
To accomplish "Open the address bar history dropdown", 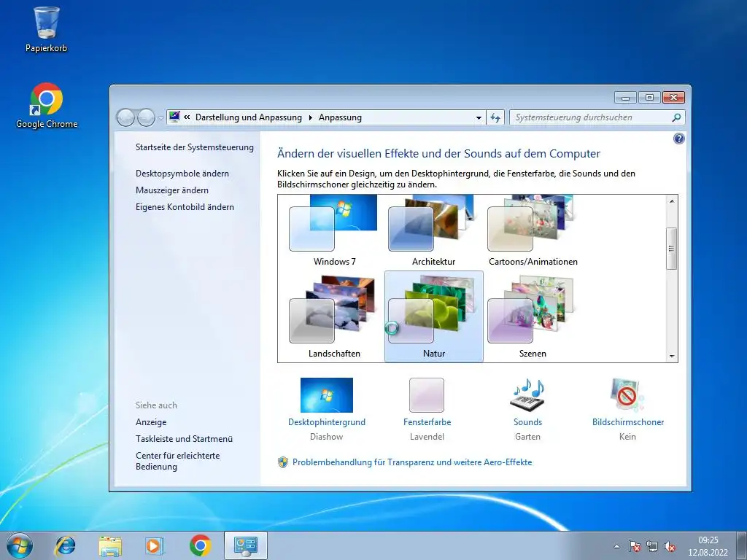I will point(479,117).
